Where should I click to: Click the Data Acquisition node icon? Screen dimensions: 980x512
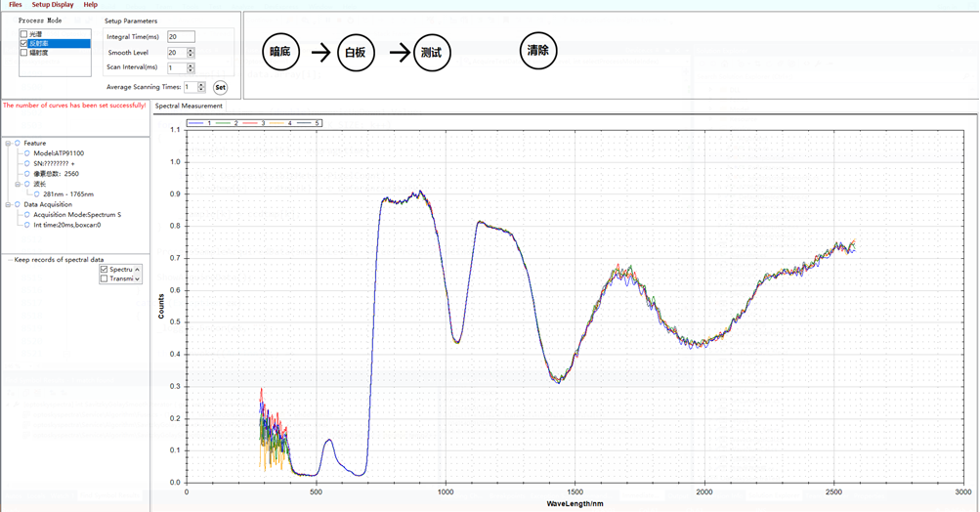click(18, 204)
